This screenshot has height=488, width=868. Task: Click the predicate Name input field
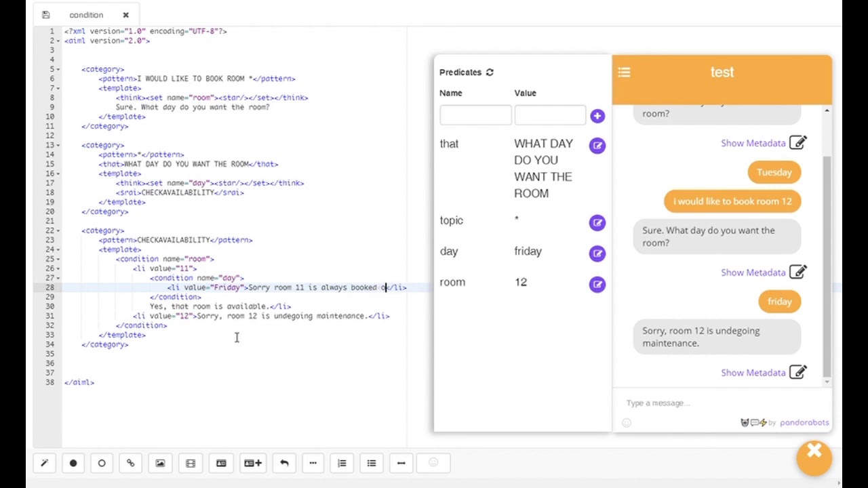[x=475, y=115]
